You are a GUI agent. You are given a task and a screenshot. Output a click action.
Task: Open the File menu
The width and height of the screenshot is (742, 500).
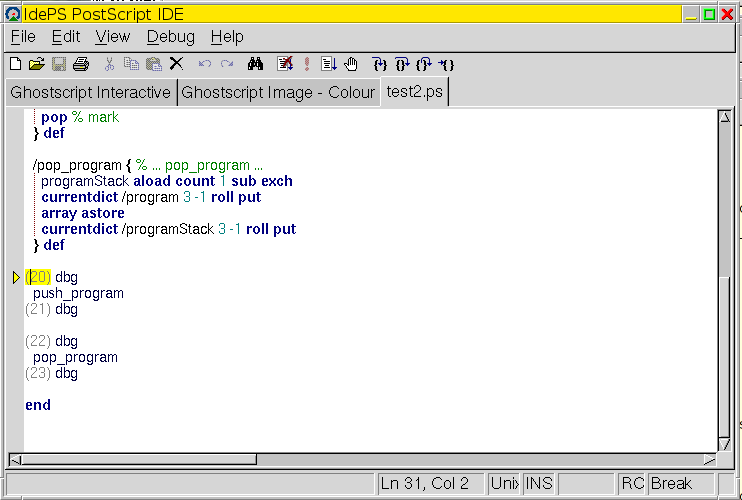(x=23, y=37)
